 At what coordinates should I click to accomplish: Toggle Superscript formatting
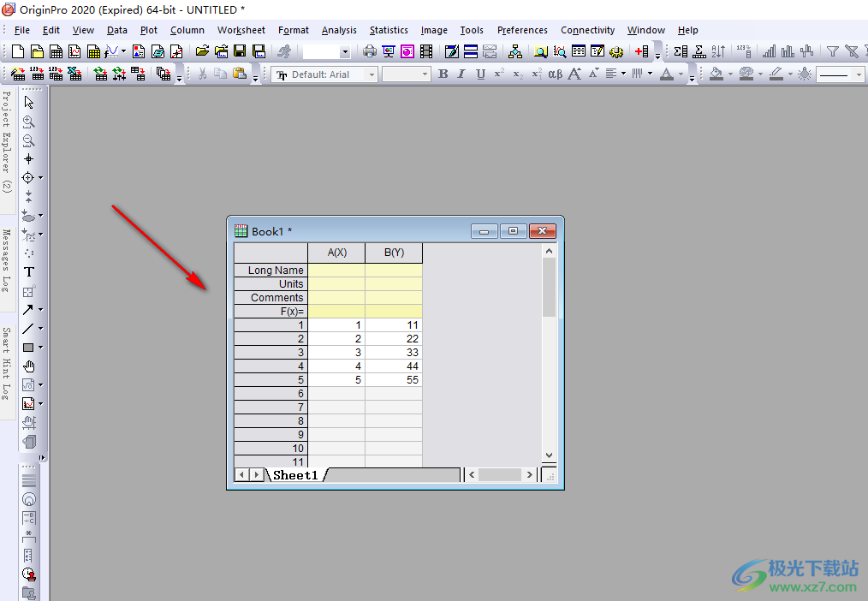coord(499,74)
